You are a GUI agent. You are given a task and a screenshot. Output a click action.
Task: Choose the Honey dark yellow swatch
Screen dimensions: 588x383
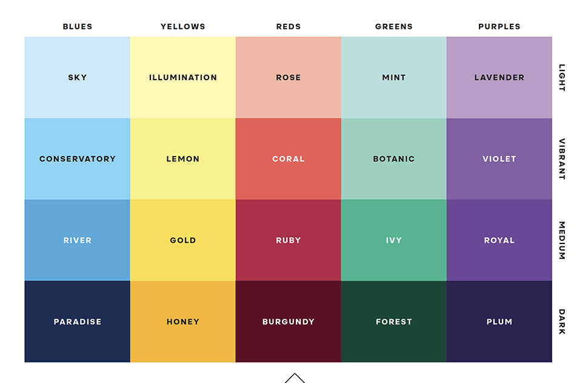pos(182,321)
